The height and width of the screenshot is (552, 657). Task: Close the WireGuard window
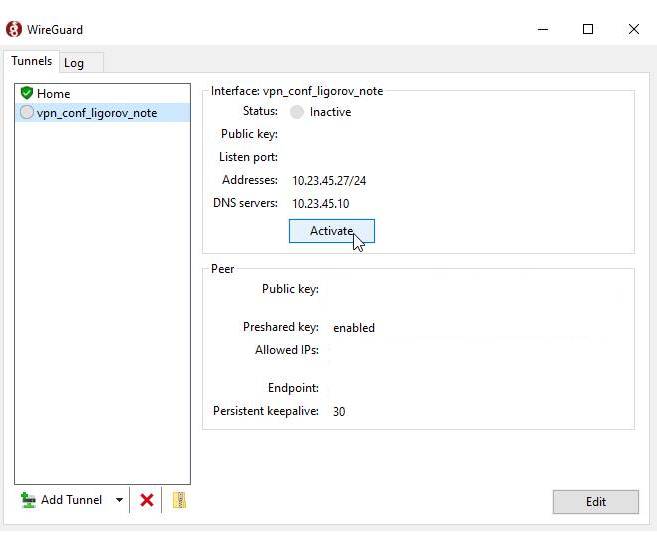[634, 29]
